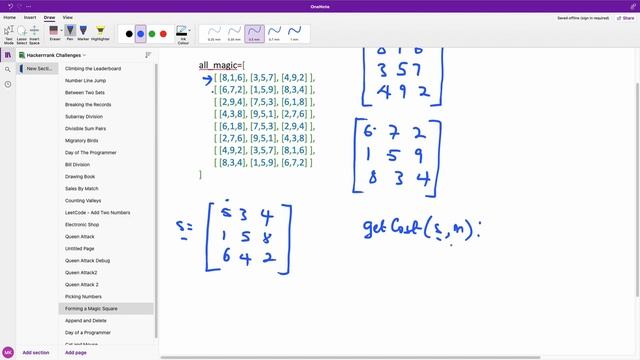Screen dimensions: 640x360
Task: Pick the green ink color
Action: pyautogui.click(x=152, y=34)
